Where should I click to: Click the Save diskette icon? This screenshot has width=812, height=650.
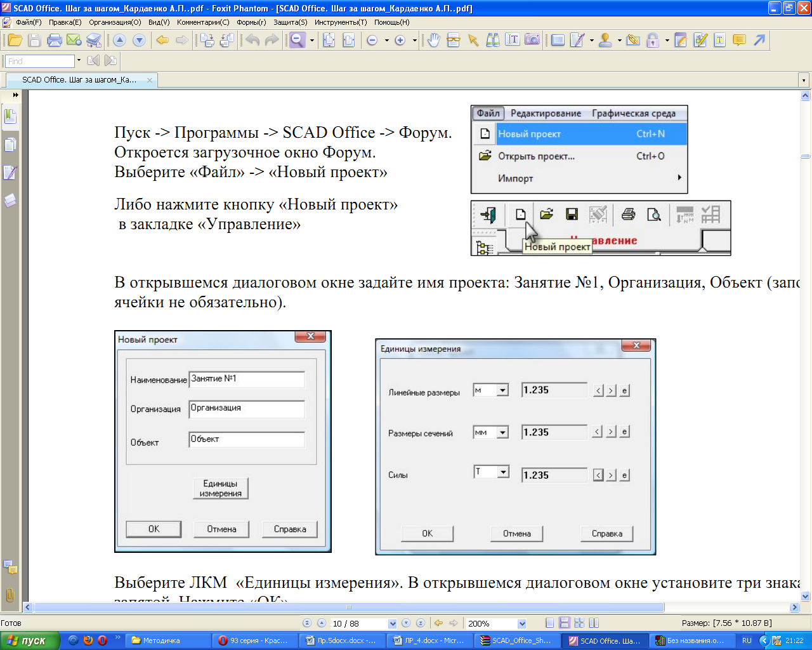34,40
